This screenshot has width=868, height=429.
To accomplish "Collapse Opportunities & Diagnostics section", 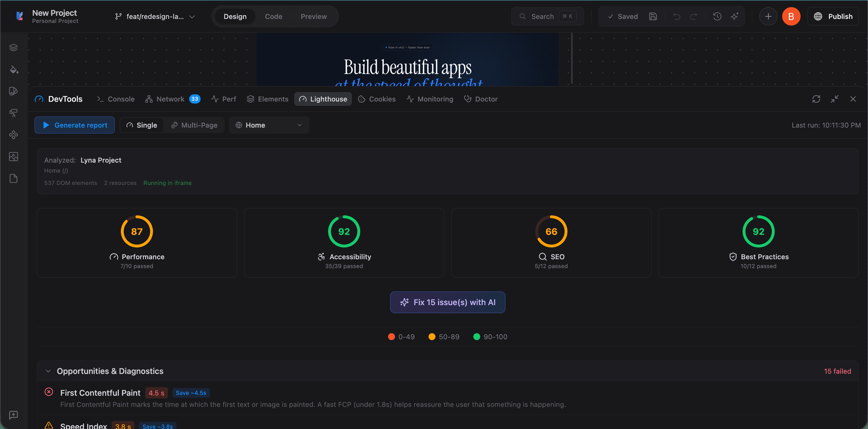I will tap(48, 371).
